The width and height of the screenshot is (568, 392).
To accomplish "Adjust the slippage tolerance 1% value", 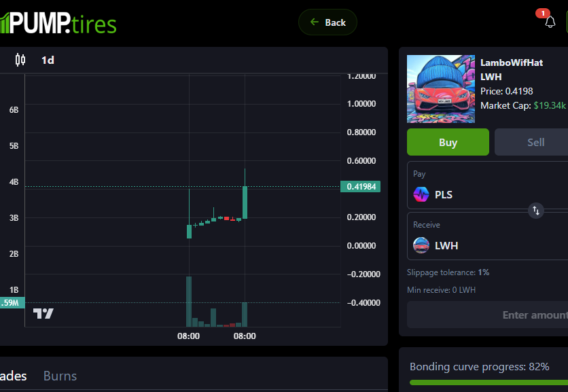I will [x=483, y=272].
